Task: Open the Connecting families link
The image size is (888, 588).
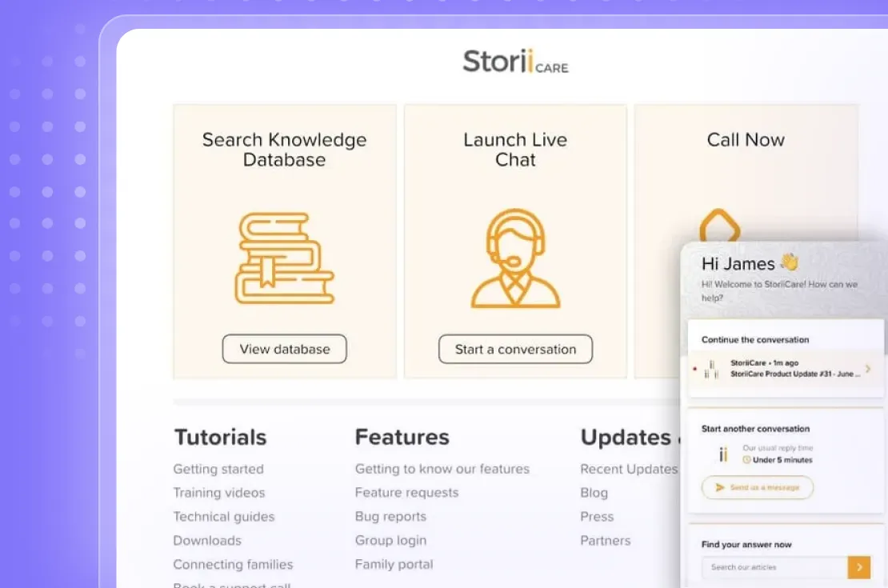Action: 234,564
